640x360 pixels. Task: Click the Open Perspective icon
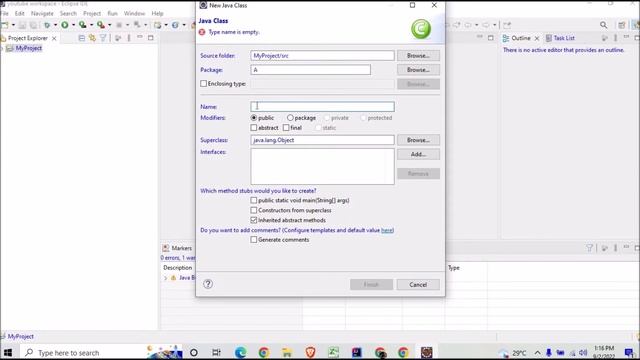622,25
